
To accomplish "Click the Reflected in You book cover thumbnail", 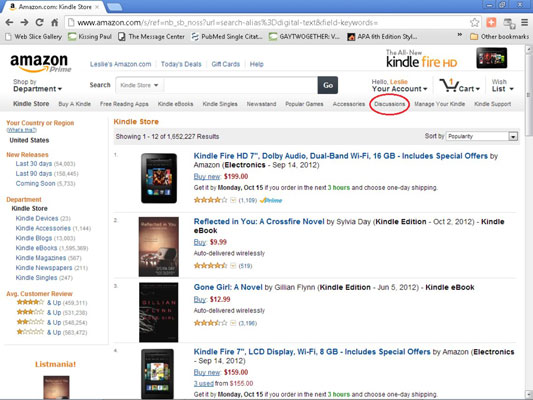I will [x=158, y=246].
